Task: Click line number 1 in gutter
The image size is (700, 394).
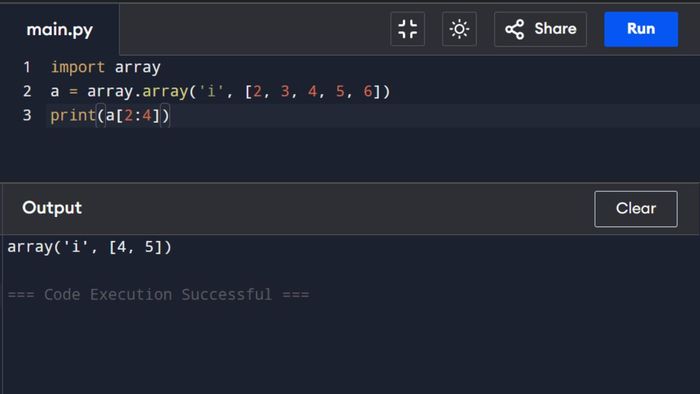Action: coord(27,67)
